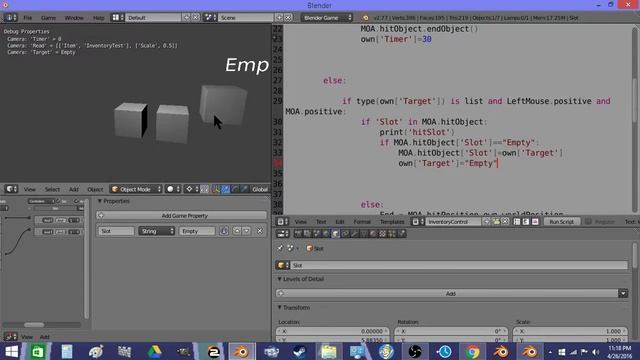
Task: Delete the current screen layout
Action: point(196,18)
